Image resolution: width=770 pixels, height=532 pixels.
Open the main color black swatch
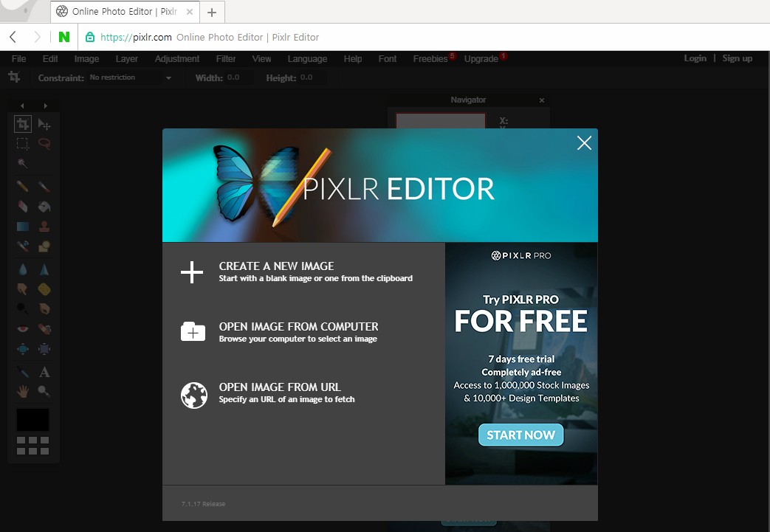pos(33,420)
